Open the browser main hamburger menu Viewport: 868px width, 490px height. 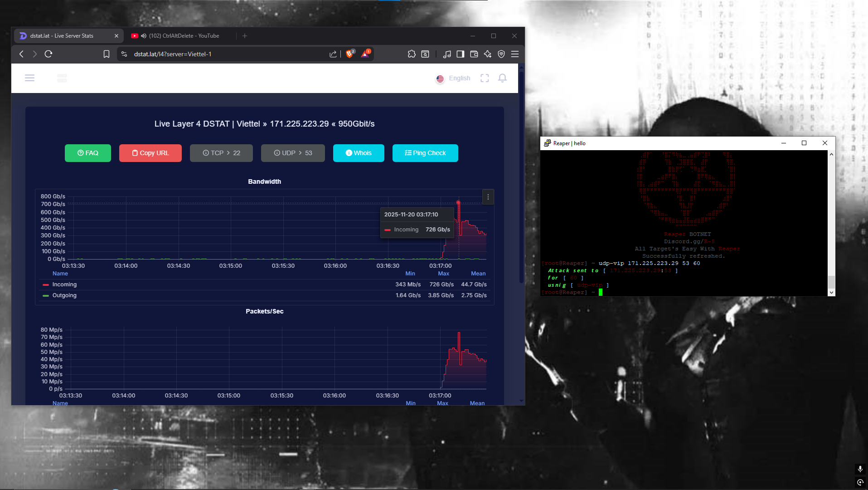(x=515, y=54)
